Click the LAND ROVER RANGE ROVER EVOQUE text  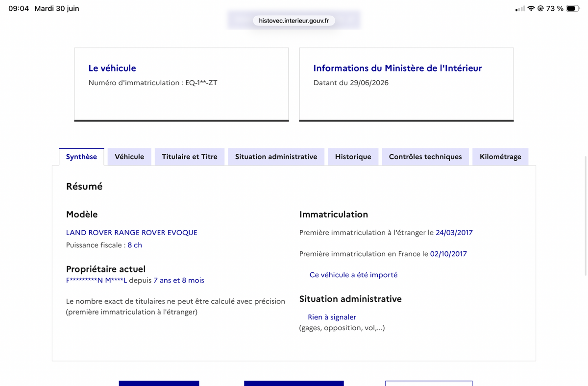pyautogui.click(x=132, y=233)
